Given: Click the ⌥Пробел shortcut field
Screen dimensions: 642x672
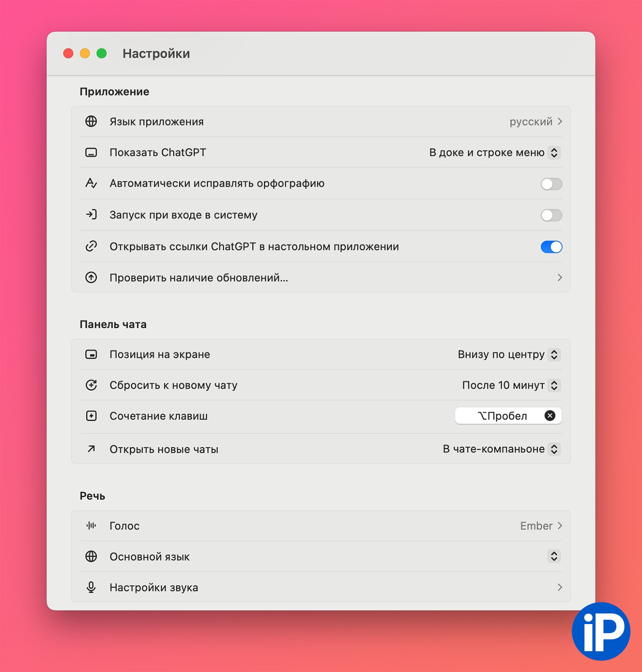Looking at the screenshot, I should pos(508,416).
